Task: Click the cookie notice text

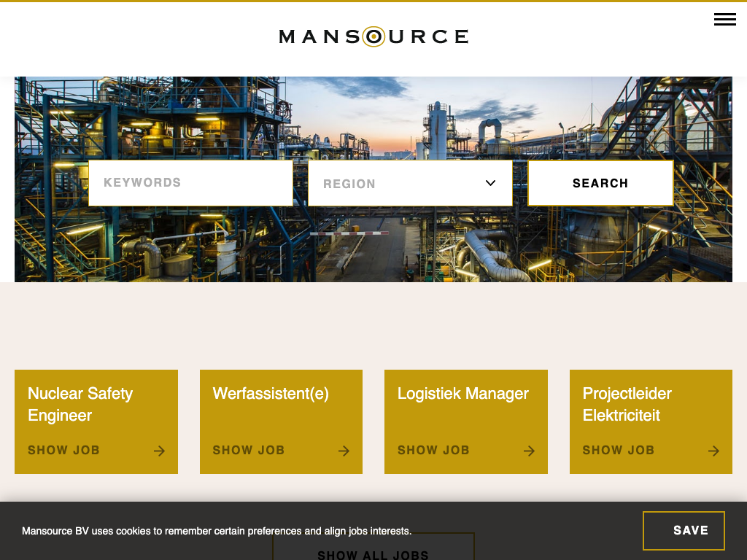Action: point(217,531)
